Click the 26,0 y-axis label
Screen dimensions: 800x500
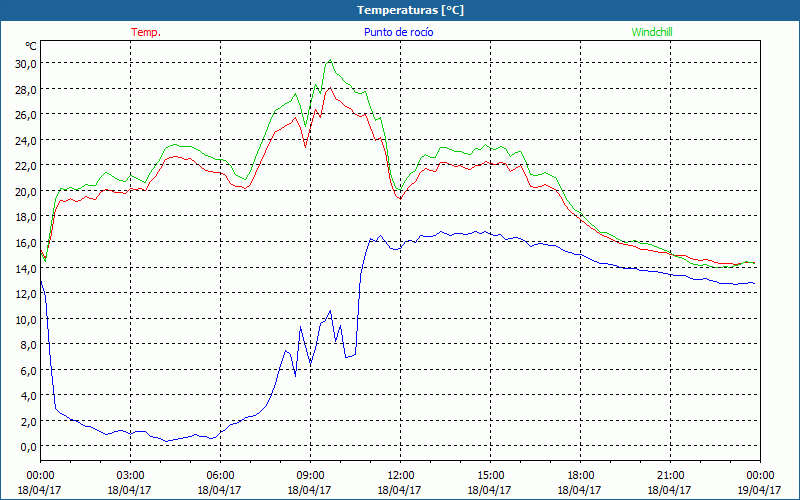(x=26, y=114)
